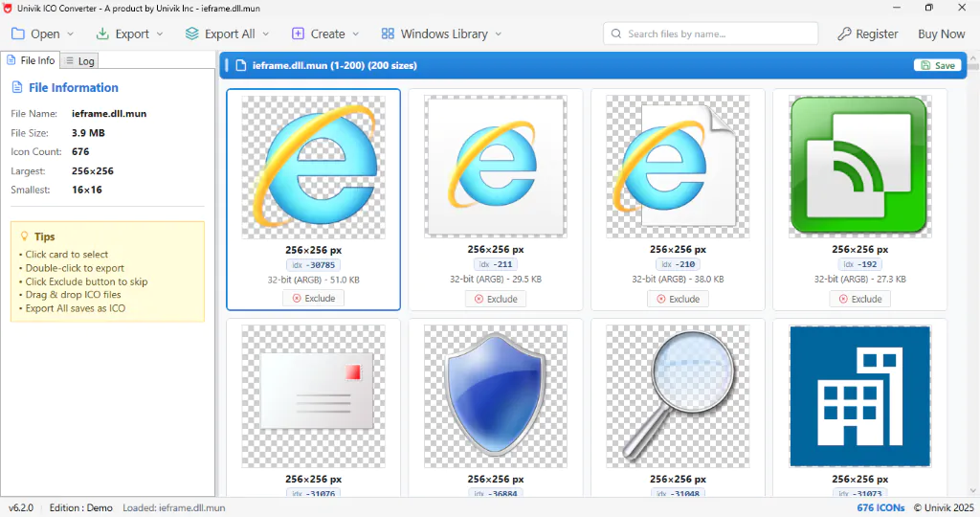Image resolution: width=980 pixels, height=517 pixels.
Task: Click the Open folder icon
Action: point(18,34)
